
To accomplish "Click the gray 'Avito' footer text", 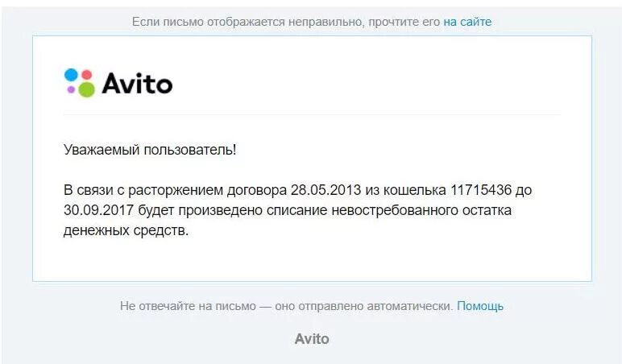I will pos(312,339).
